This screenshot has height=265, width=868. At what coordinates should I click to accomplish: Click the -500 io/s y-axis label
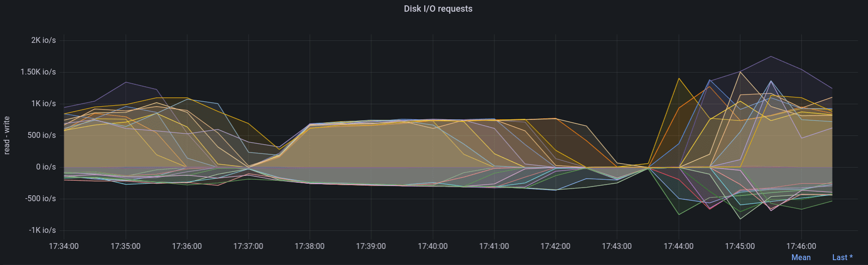(40, 199)
